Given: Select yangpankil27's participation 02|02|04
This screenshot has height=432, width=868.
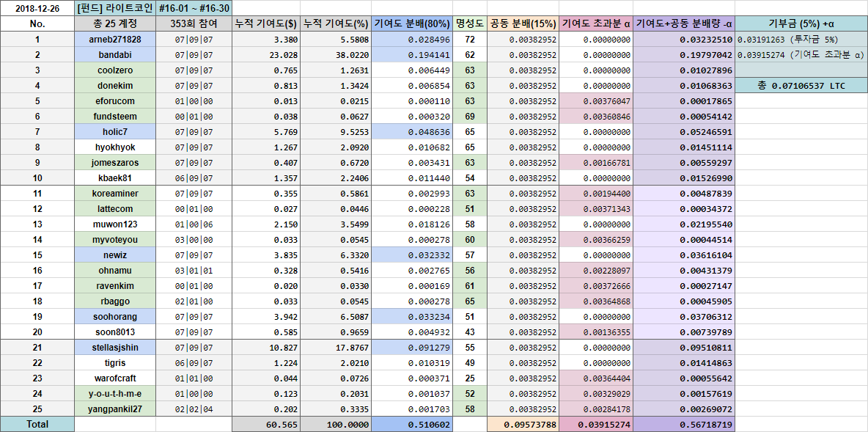Looking at the screenshot, I should pos(194,409).
